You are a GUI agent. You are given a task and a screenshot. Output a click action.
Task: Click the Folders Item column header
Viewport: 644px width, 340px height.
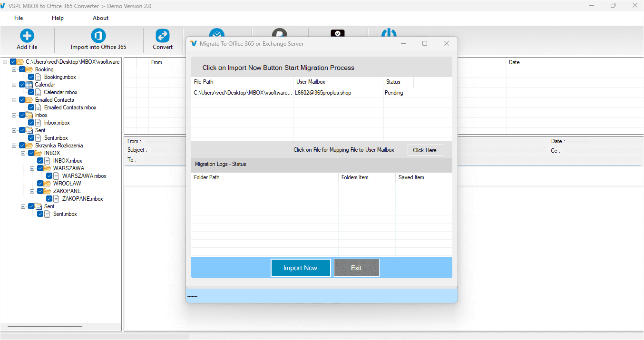click(367, 177)
